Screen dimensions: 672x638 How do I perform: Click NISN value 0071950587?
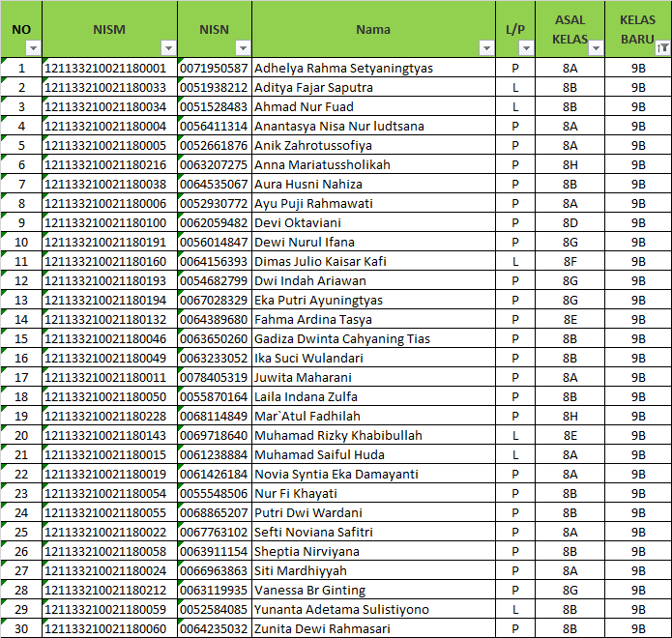(x=214, y=68)
